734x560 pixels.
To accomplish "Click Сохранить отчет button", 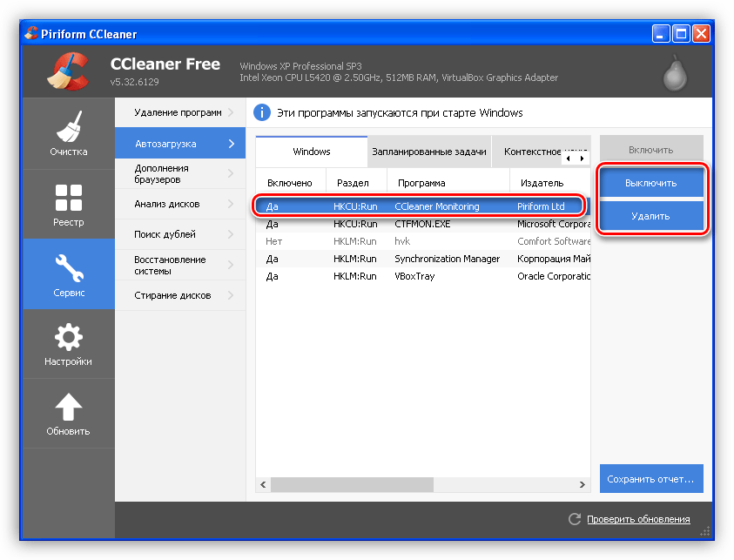I will 650,479.
